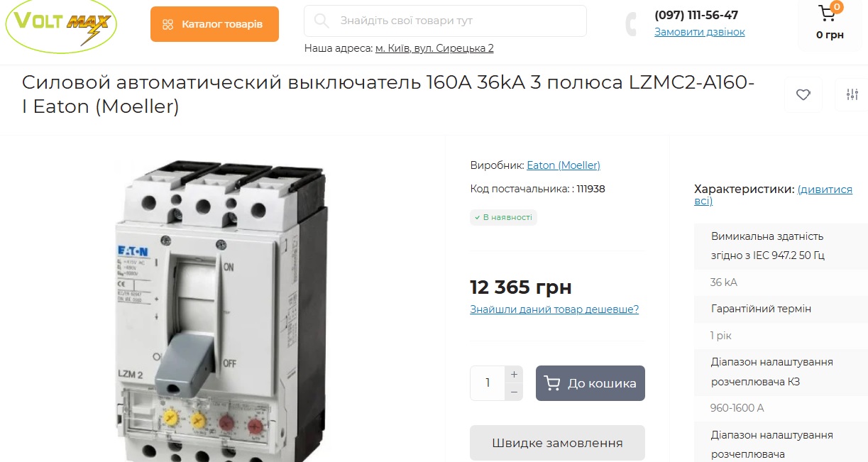Open the Каталог товарів menu
Screen dimensions: 868x462
[214, 24]
